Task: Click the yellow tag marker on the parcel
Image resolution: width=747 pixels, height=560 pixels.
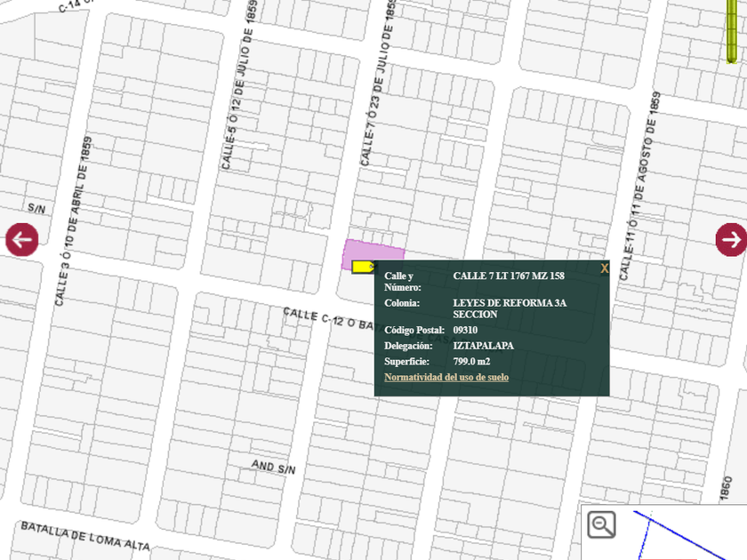Action: tap(363, 266)
